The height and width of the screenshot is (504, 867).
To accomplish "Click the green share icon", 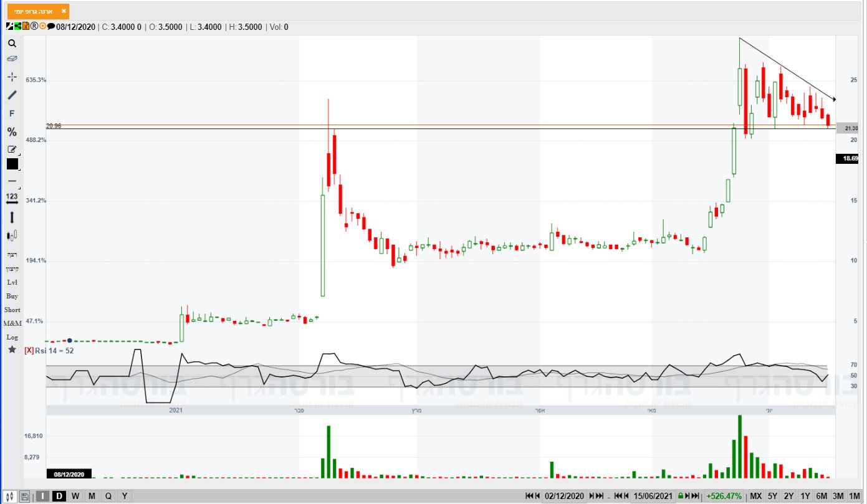I will point(17,26).
